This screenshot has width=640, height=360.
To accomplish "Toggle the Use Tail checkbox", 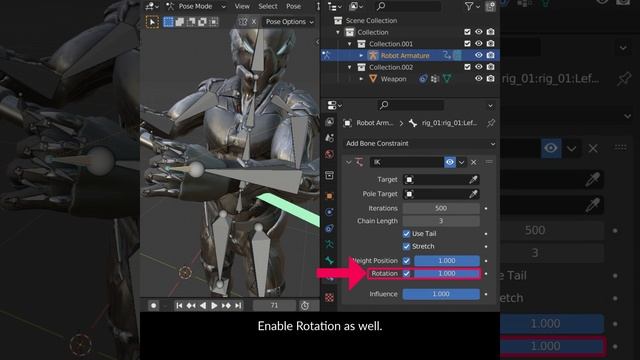I will pos(406,234).
